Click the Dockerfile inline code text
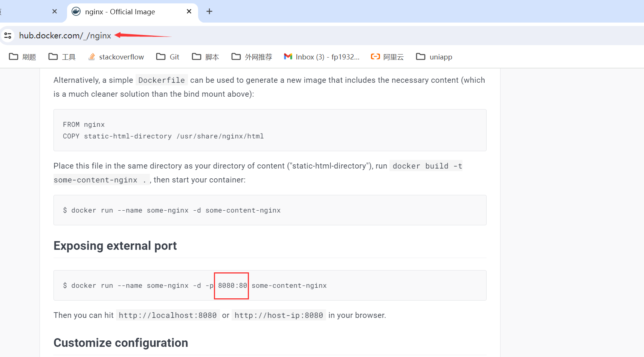 pyautogui.click(x=162, y=80)
